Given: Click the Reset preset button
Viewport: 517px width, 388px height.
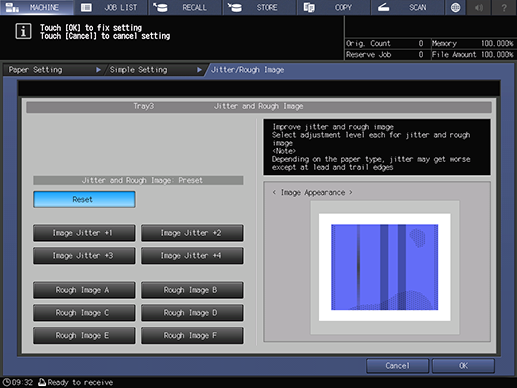Looking at the screenshot, I should pyautogui.click(x=84, y=199).
